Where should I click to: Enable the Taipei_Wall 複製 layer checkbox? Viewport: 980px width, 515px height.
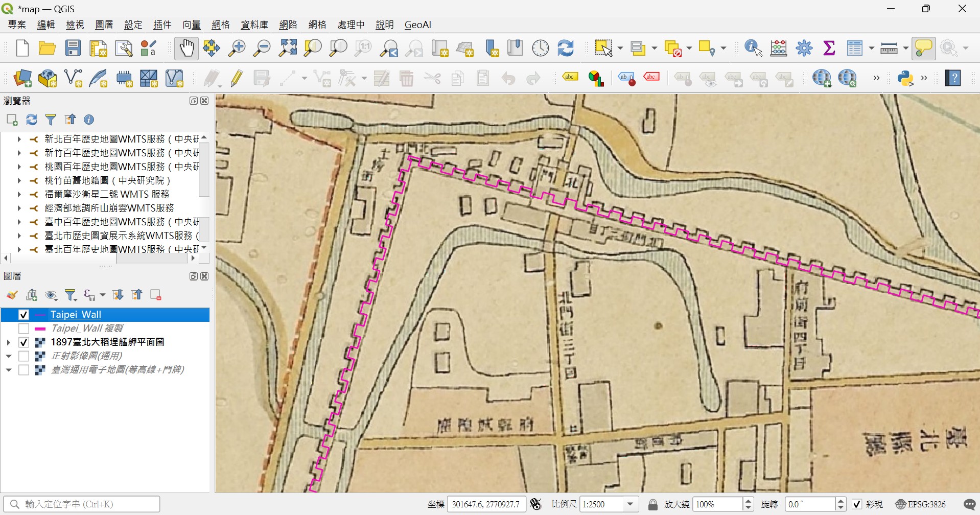tap(24, 329)
